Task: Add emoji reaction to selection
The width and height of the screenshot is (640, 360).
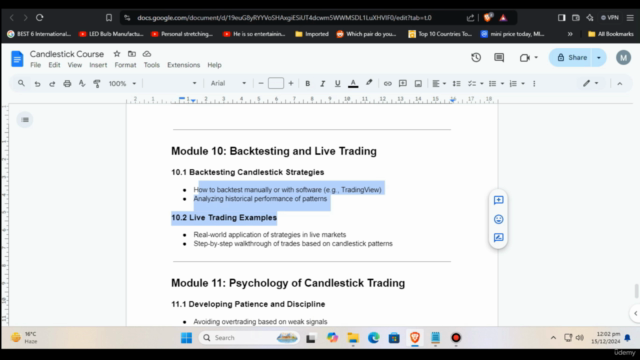Action: [x=498, y=219]
